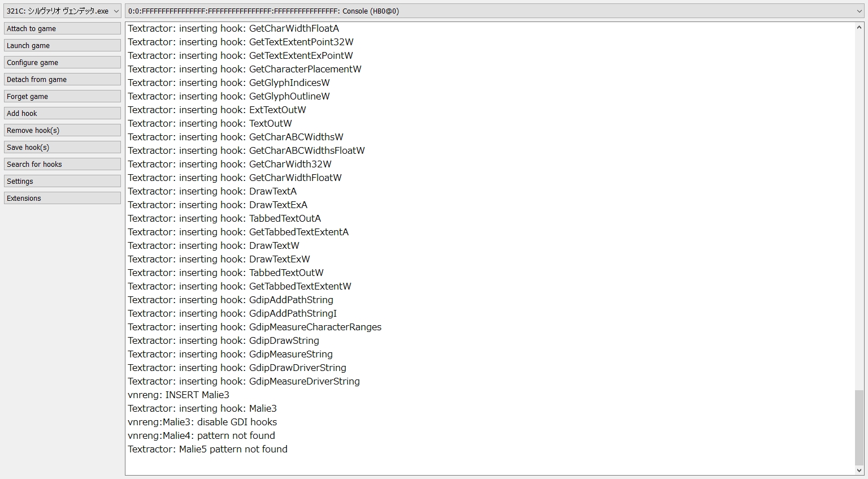The height and width of the screenshot is (479, 868).
Task: Click 'Textractor: Malie5 pattern not found' line
Action: (x=207, y=449)
